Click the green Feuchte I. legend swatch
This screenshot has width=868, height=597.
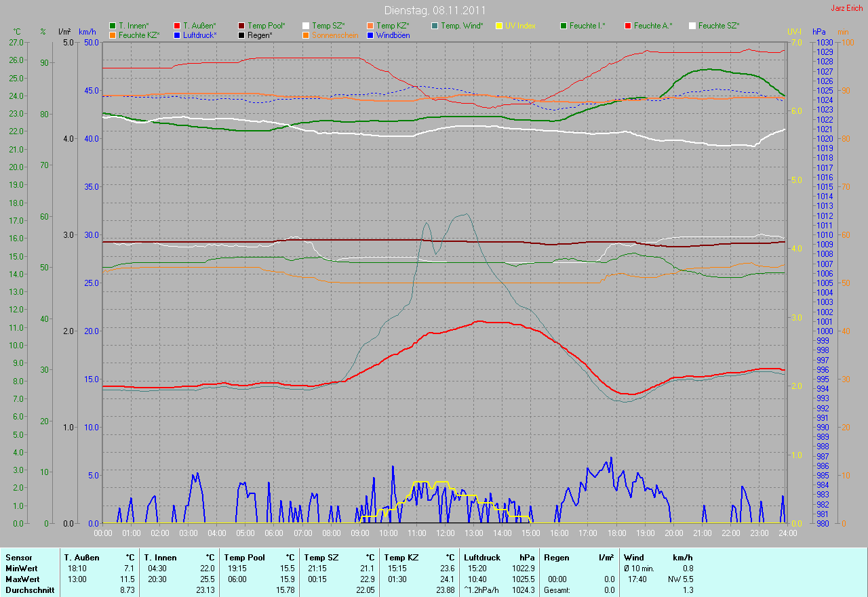[x=564, y=26]
